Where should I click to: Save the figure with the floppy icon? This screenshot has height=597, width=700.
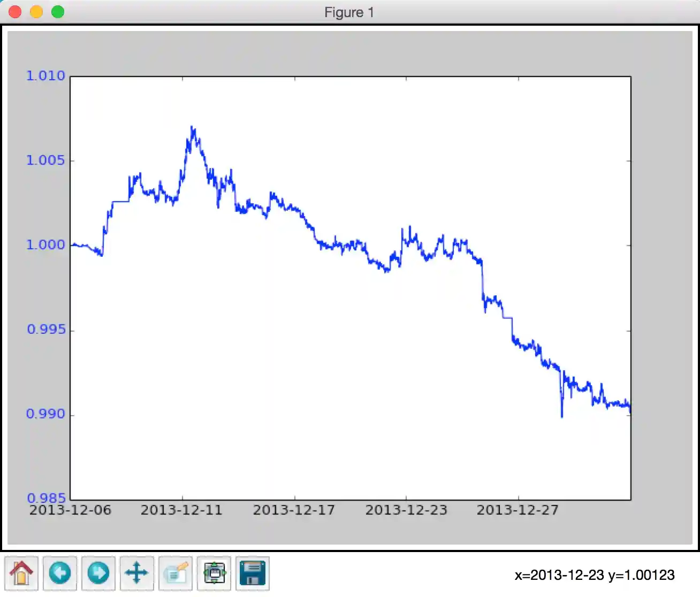(x=253, y=573)
